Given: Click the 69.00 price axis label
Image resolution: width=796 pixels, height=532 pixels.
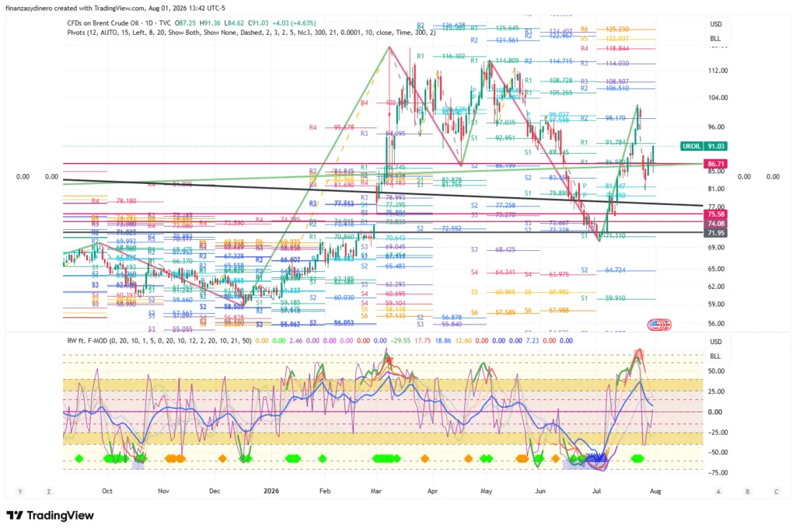Looking at the screenshot, I should pyautogui.click(x=717, y=248).
